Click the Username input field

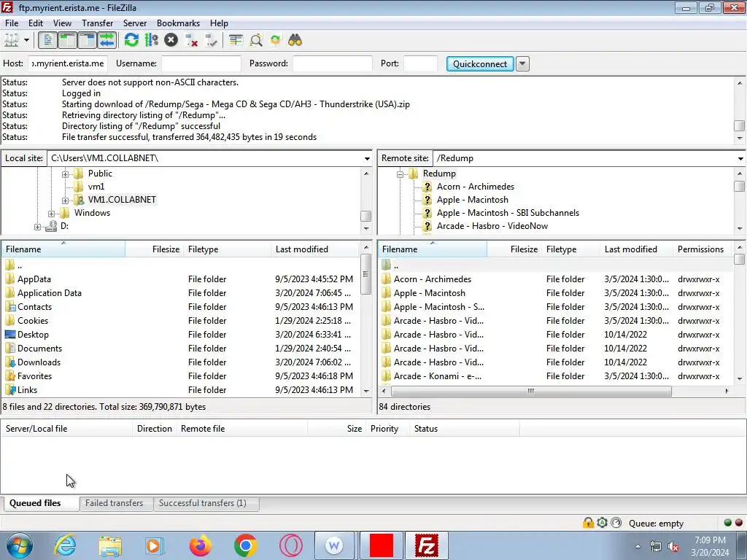(x=201, y=63)
